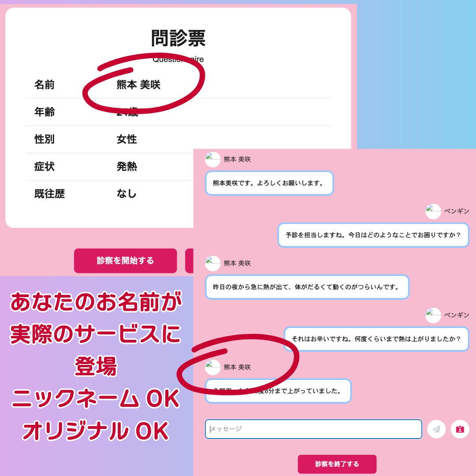Viewport: 476px width, 476px height.
Task: Select the 熊本美咲です greeting chat bubble
Action: [269, 183]
